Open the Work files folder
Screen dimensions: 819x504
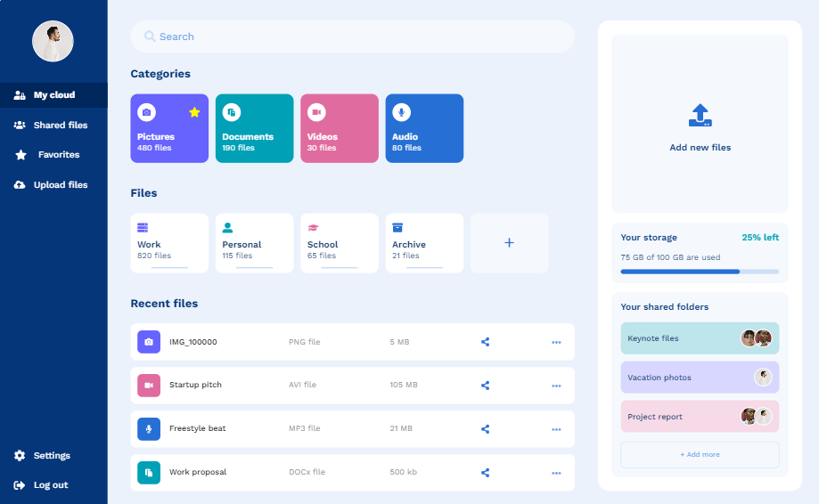point(169,243)
